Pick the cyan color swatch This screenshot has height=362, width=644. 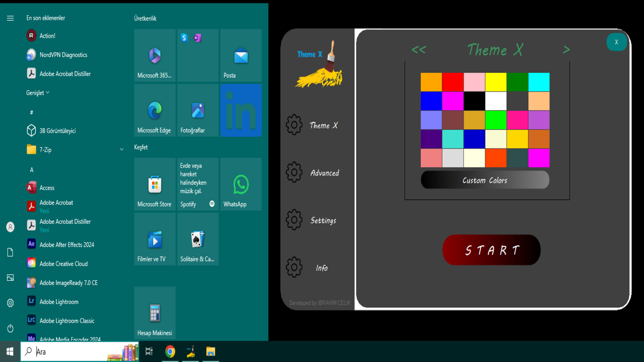[x=539, y=82]
